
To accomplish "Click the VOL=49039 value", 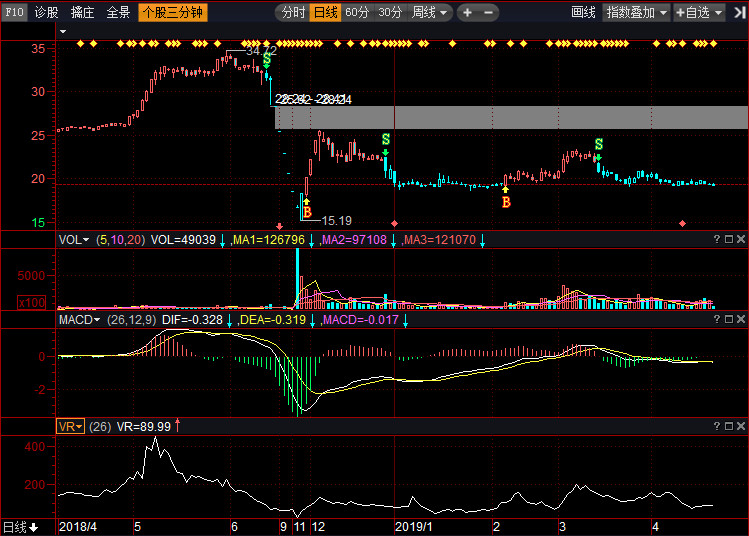I will pyautogui.click(x=183, y=240).
